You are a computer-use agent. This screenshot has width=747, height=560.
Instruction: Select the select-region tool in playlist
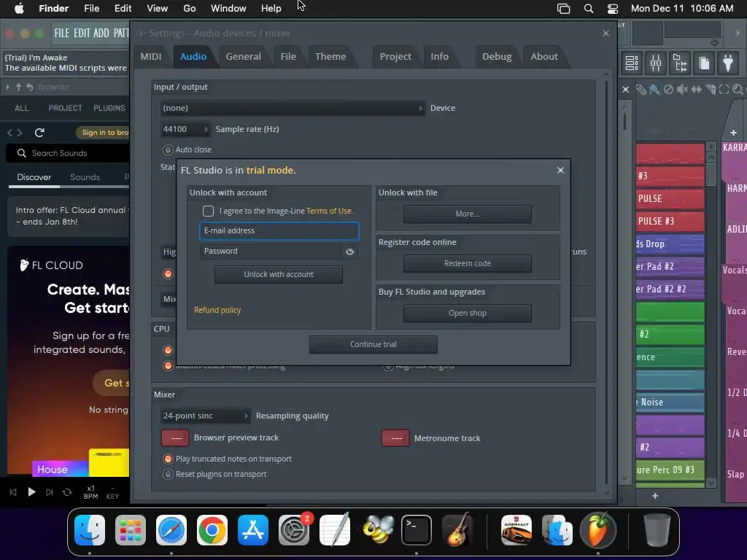coord(724,89)
